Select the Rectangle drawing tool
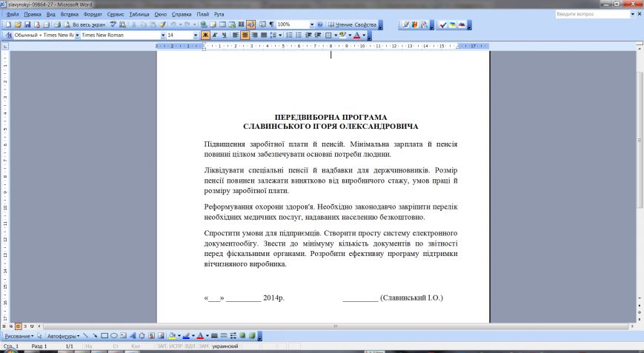The image size is (644, 353). click(104, 336)
